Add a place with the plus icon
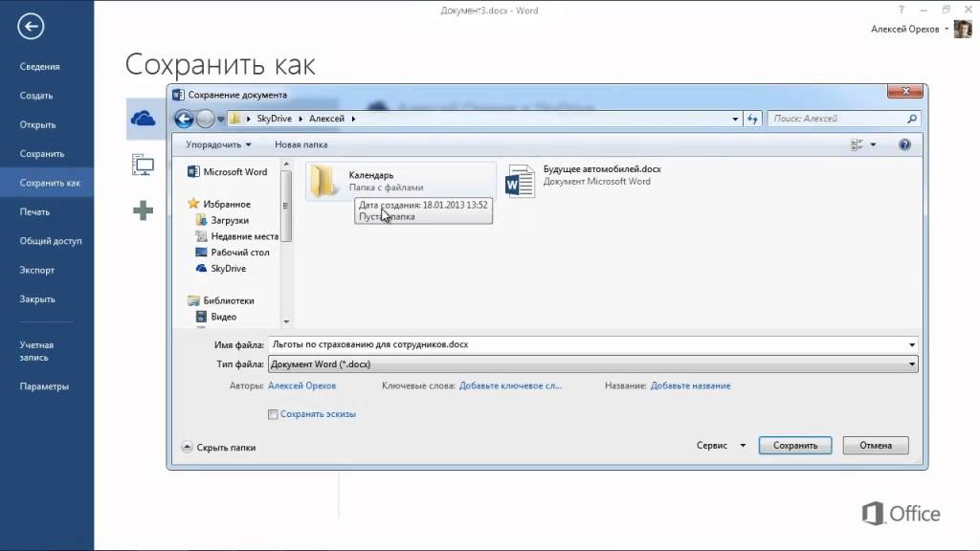The height and width of the screenshot is (551, 980). point(144,210)
